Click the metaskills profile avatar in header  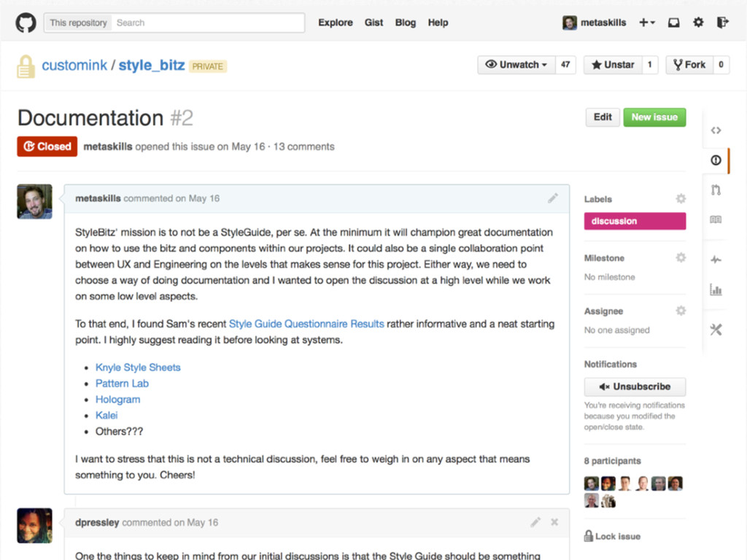coord(569,23)
